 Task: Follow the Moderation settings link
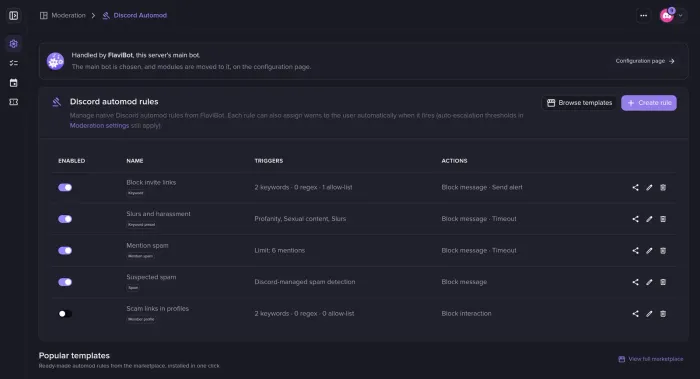point(99,126)
